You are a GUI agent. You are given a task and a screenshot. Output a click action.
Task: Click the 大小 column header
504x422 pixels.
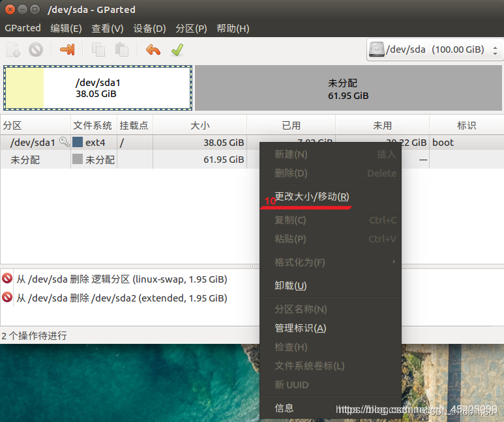pyautogui.click(x=200, y=125)
